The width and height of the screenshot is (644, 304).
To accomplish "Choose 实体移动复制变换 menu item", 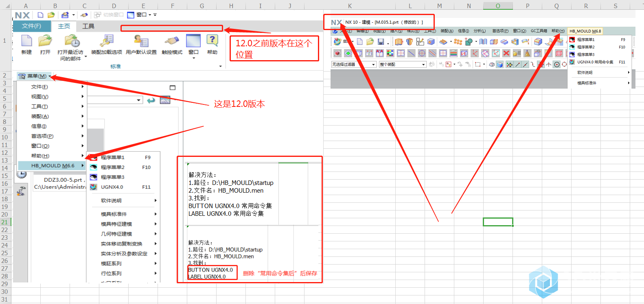I will 123,244.
